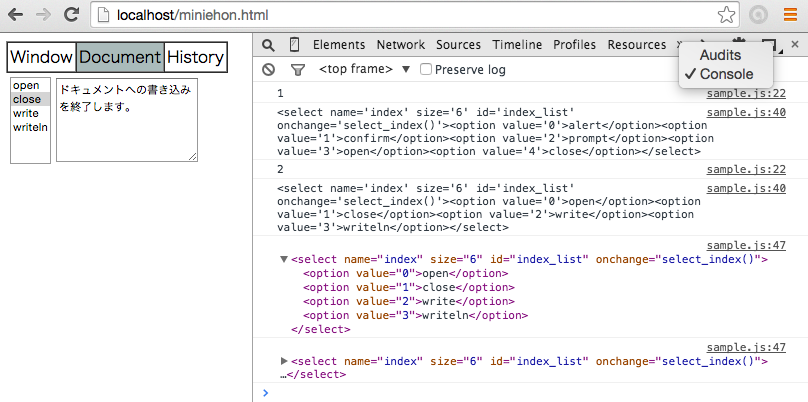Clear console with the circle-slash icon
This screenshot has width=808, height=402.
click(x=268, y=70)
